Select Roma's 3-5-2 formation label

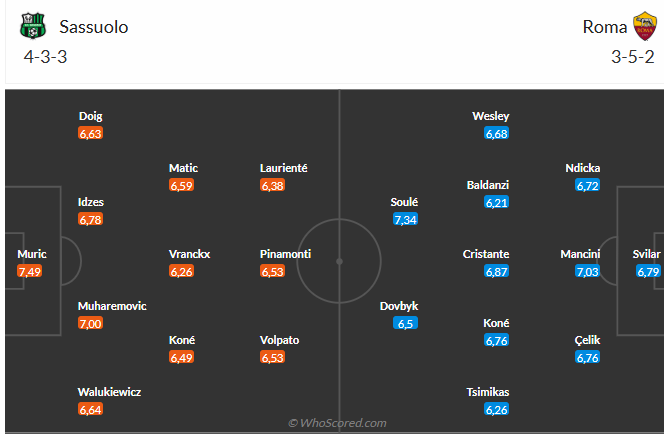click(631, 55)
